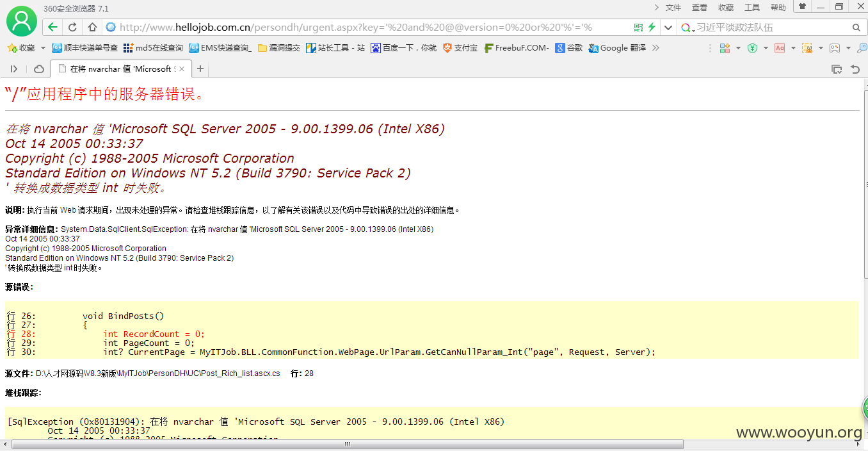Reload the page with the refresh icon
868x451 pixels.
coord(72,28)
